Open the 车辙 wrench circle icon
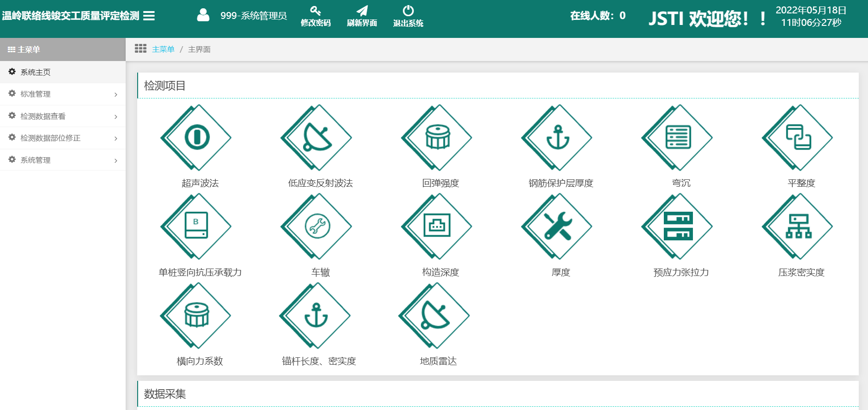 point(317,226)
